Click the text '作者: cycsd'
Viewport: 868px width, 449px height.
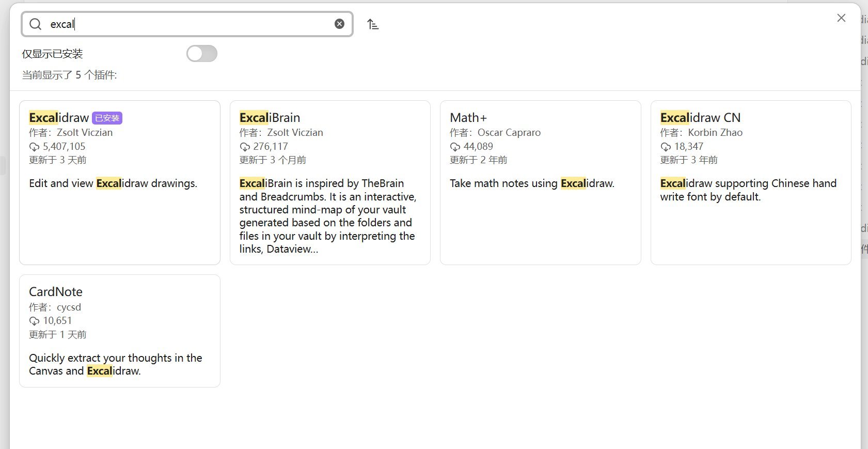coord(55,307)
